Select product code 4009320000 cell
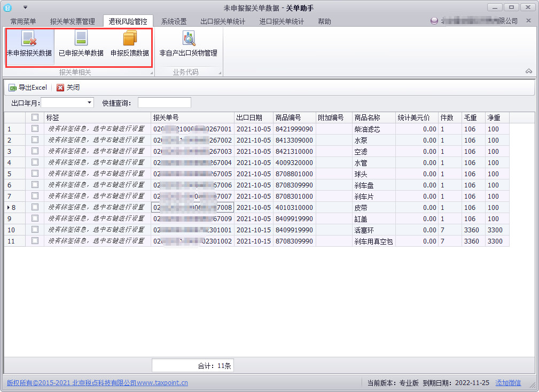This screenshot has height=392, width=539. point(294,162)
